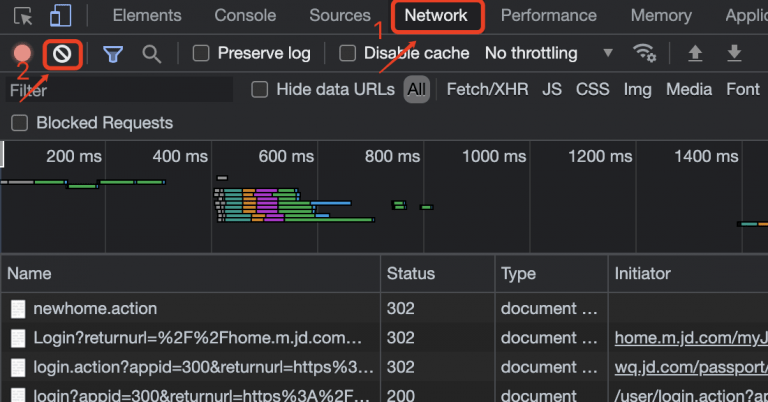
Task: Open network search with magnifier icon
Action: (151, 53)
